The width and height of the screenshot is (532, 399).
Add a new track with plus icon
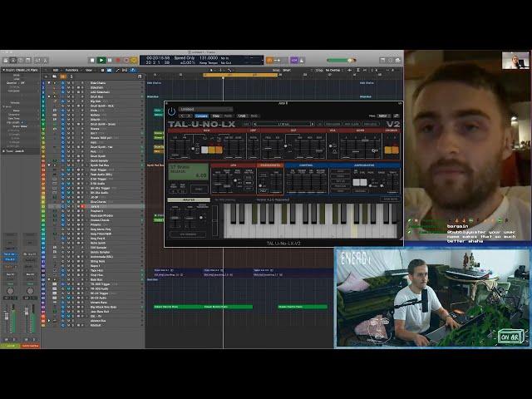click(x=46, y=76)
